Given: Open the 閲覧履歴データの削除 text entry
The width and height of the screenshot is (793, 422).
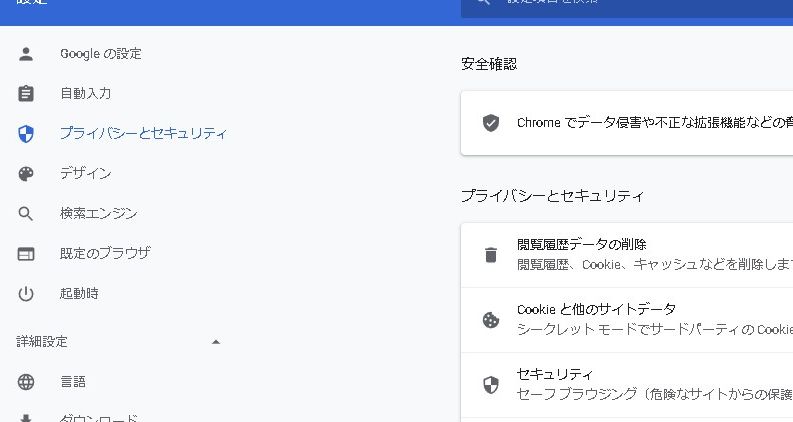Looking at the screenshot, I should pyautogui.click(x=582, y=245).
